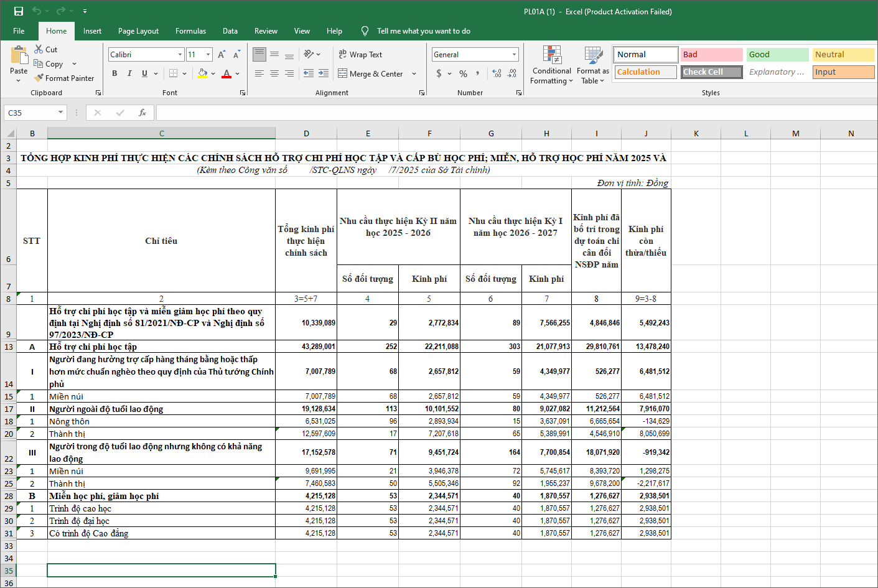Click the Increase Font Size icon
Screen dimensions: 878x588
pyautogui.click(x=222, y=55)
